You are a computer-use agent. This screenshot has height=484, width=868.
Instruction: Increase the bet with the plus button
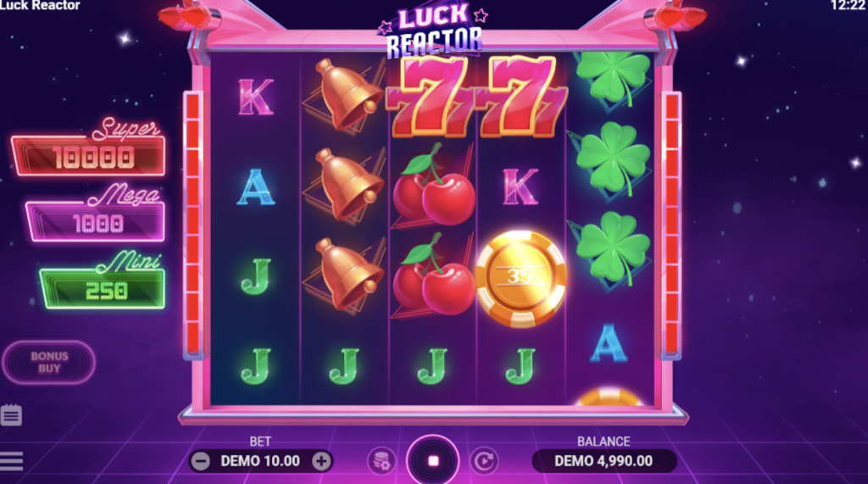(321, 461)
